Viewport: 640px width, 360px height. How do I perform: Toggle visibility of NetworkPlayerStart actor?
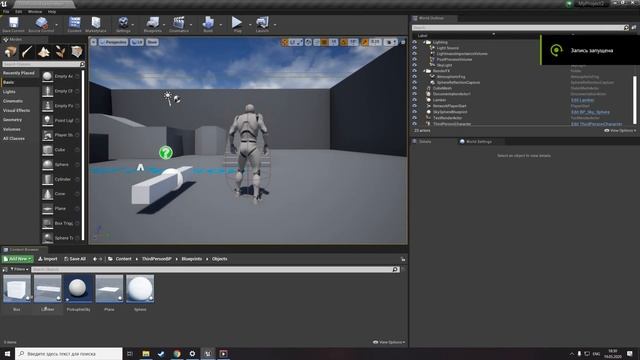pos(415,106)
